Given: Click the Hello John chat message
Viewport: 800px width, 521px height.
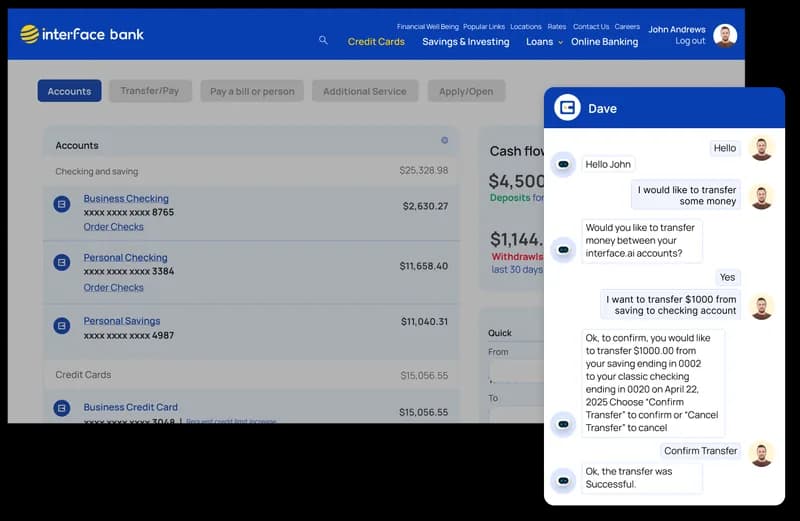Looking at the screenshot, I should 608,164.
